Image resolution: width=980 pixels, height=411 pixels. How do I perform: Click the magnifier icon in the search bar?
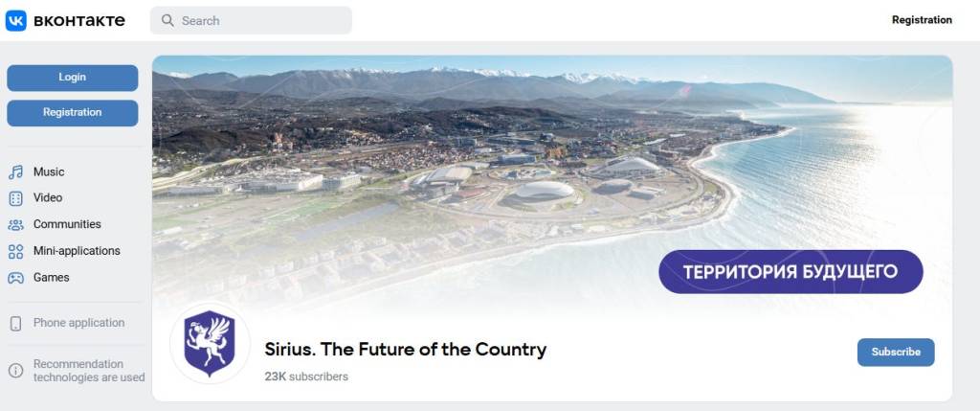pyautogui.click(x=167, y=20)
